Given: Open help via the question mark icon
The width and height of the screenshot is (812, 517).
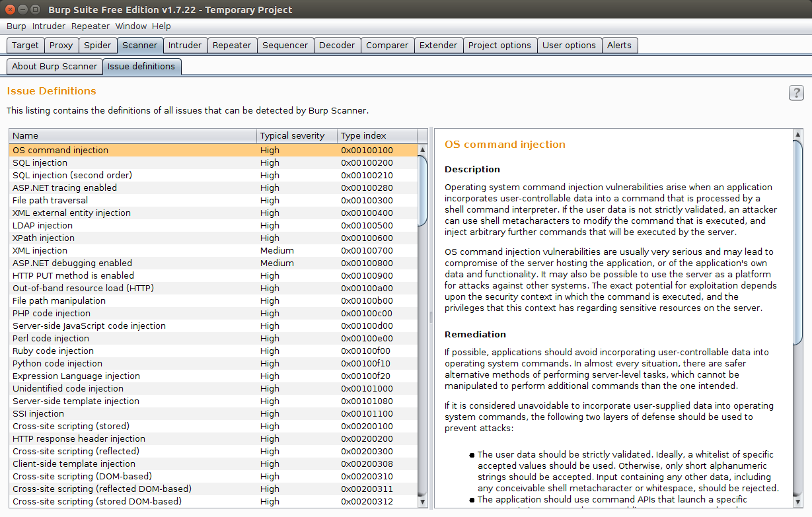Looking at the screenshot, I should 795,93.
